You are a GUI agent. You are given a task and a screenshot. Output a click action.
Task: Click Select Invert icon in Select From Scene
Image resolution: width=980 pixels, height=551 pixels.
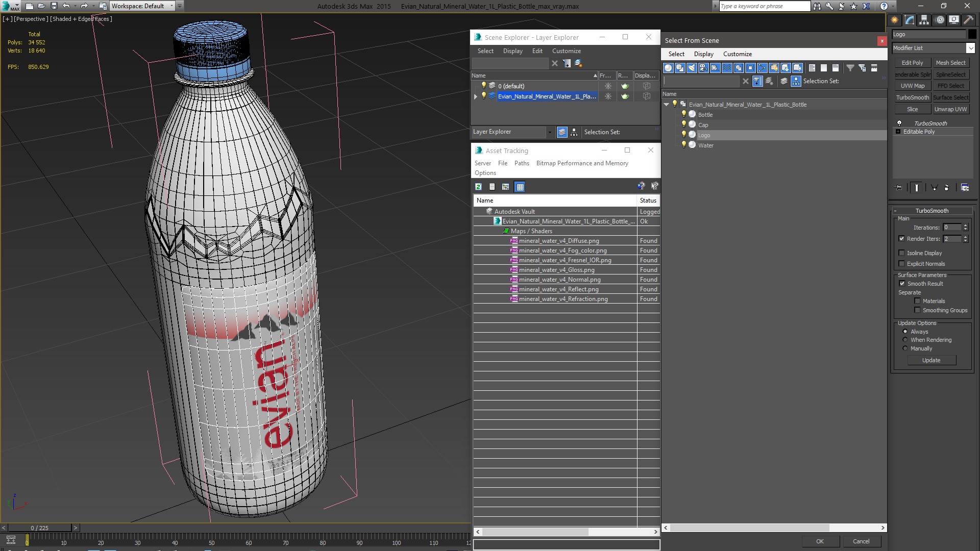[836, 68]
